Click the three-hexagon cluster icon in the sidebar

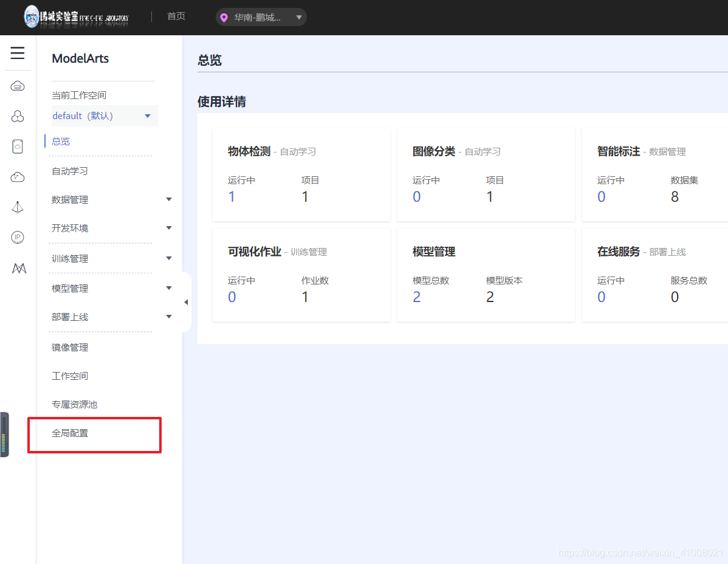coord(18,116)
